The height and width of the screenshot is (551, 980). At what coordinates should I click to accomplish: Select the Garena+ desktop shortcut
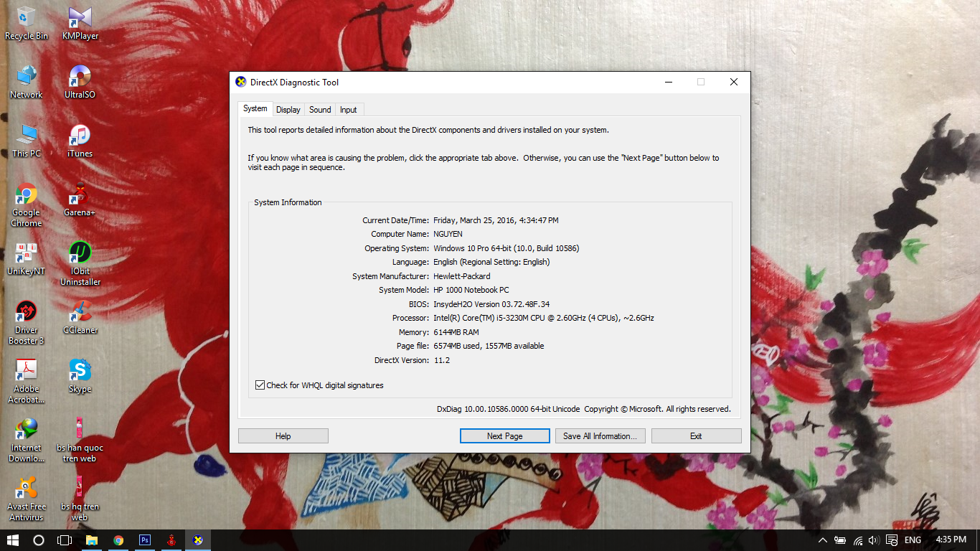[80, 199]
